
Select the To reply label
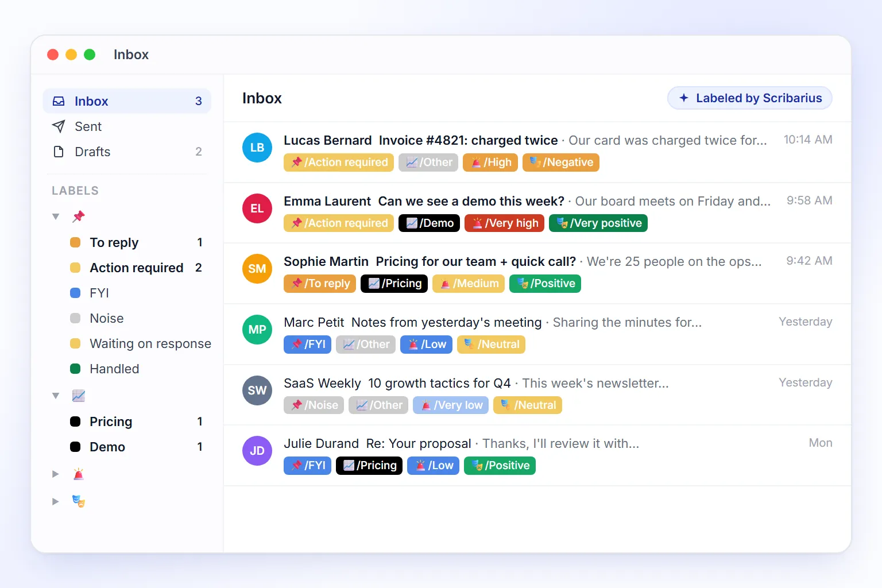[137, 242]
